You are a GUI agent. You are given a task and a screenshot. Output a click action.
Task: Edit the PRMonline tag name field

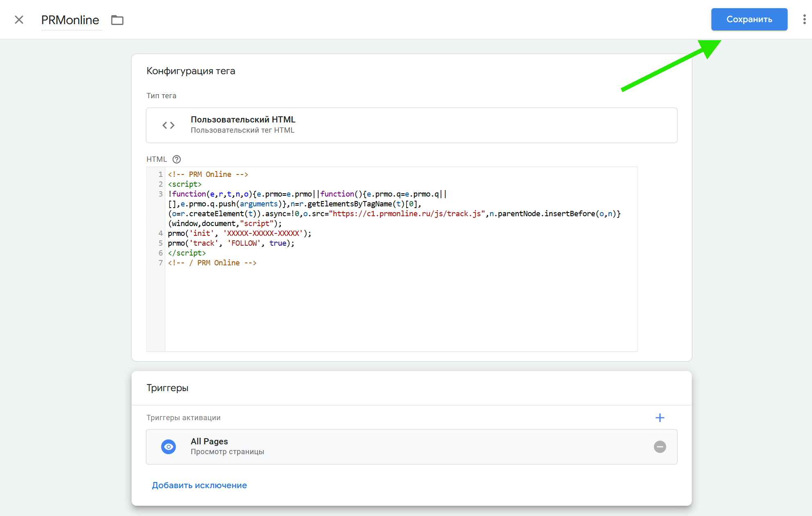[70, 20]
